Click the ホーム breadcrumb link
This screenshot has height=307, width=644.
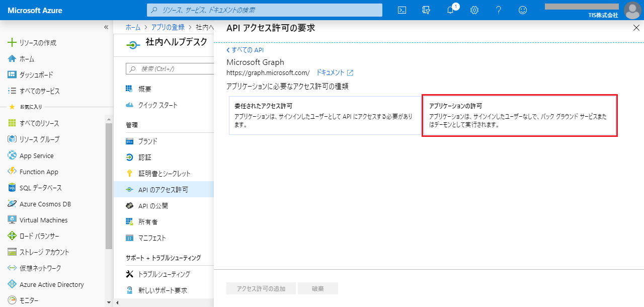pyautogui.click(x=133, y=27)
